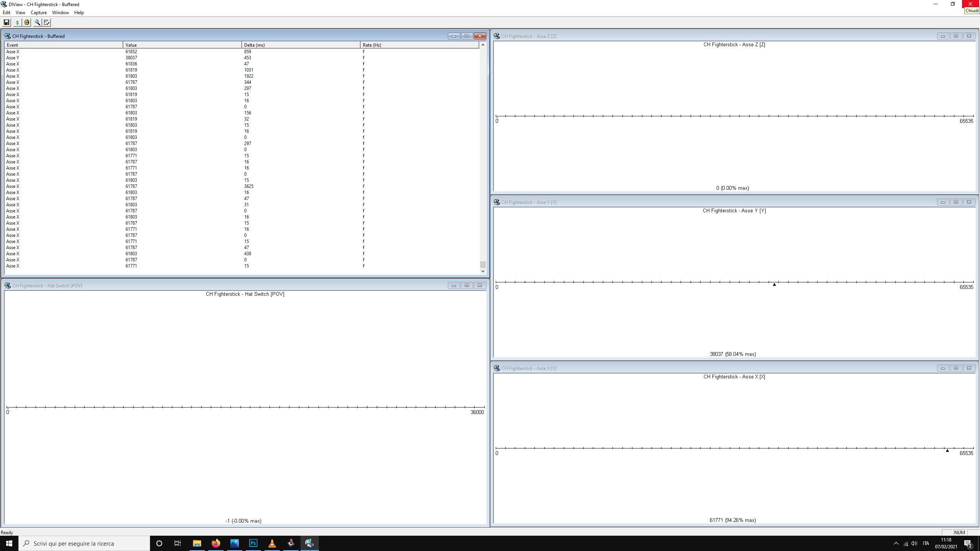Open the volume control in system tray
980x551 pixels.
point(914,543)
